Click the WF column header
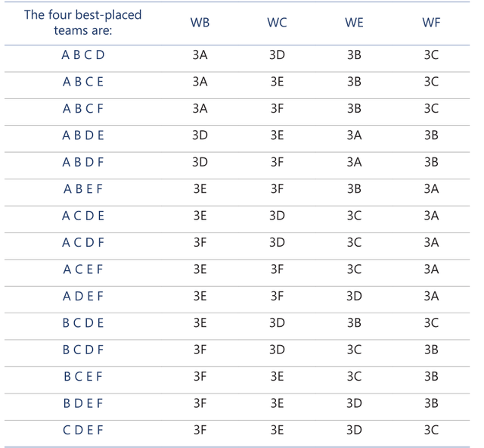The height and width of the screenshot is (448, 484). [431, 23]
